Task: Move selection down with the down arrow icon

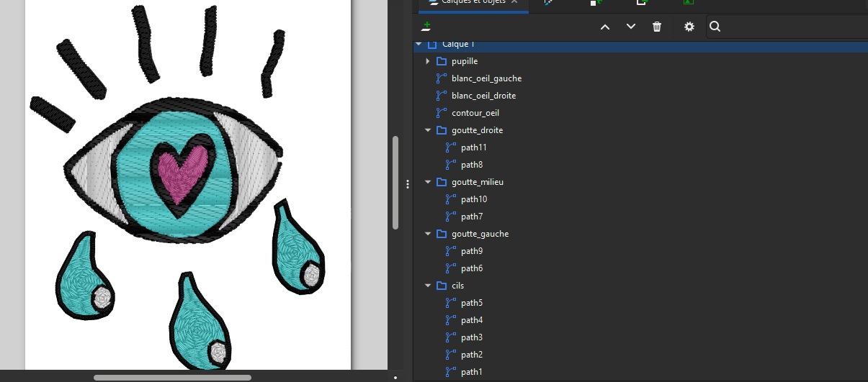Action: [x=631, y=27]
